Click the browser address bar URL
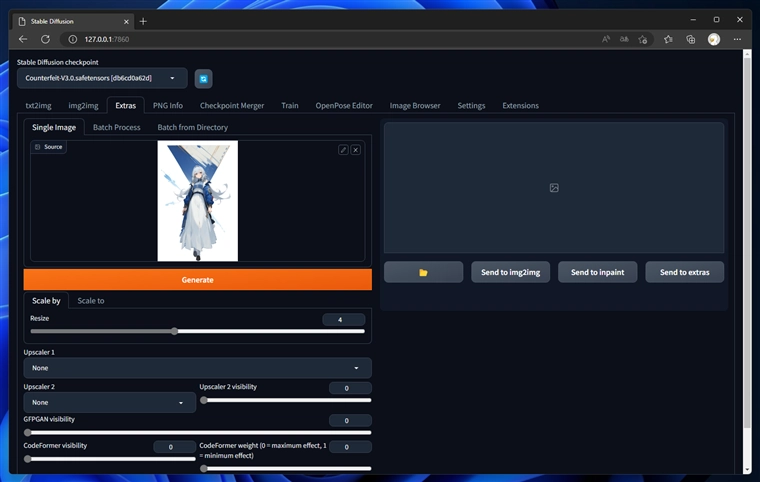This screenshot has width=760, height=482. click(x=107, y=39)
